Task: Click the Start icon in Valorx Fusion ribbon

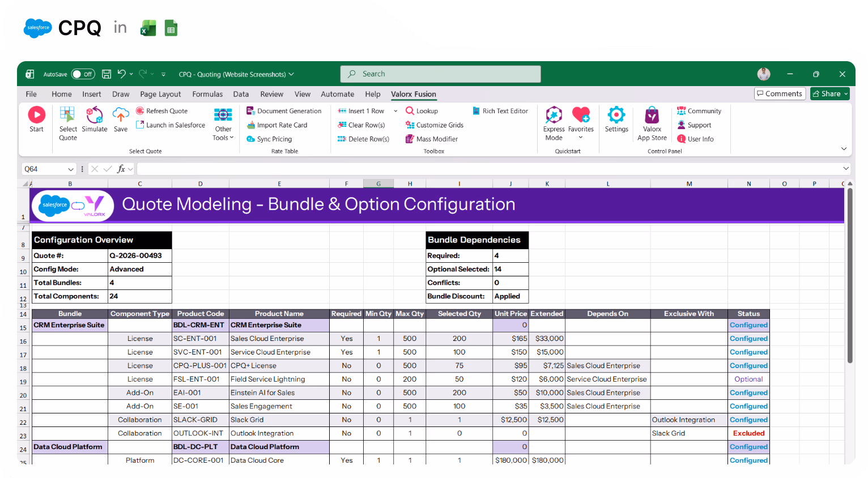Action: (x=36, y=119)
